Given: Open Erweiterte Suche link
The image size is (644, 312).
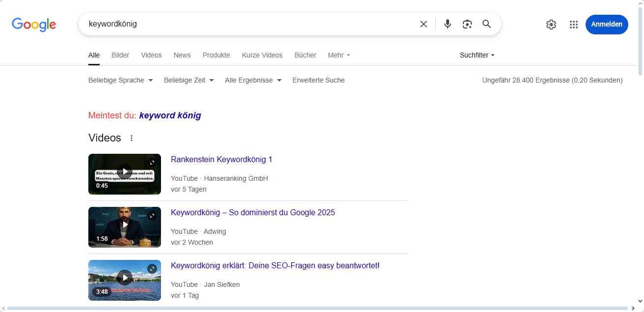Looking at the screenshot, I should click(x=319, y=80).
